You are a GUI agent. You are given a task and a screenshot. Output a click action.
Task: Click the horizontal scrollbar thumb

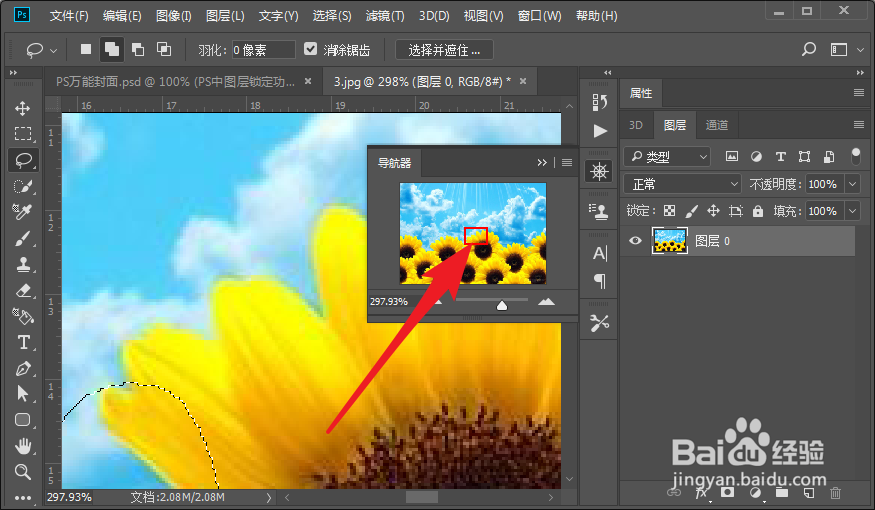click(421, 497)
